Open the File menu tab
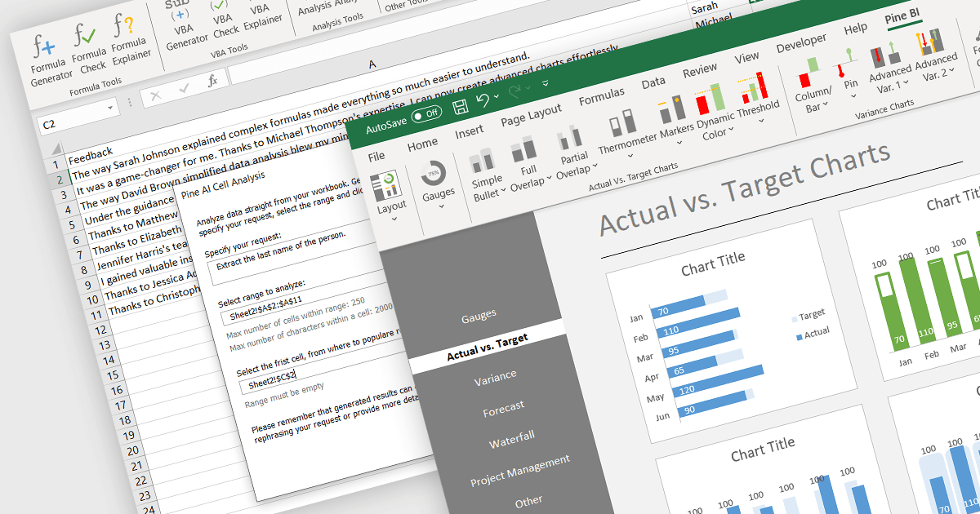 [376, 155]
